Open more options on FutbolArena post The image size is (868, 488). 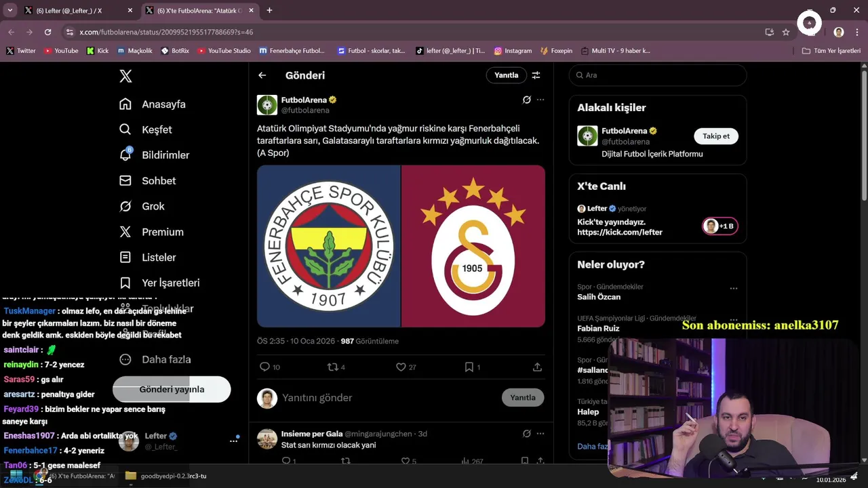tap(540, 100)
